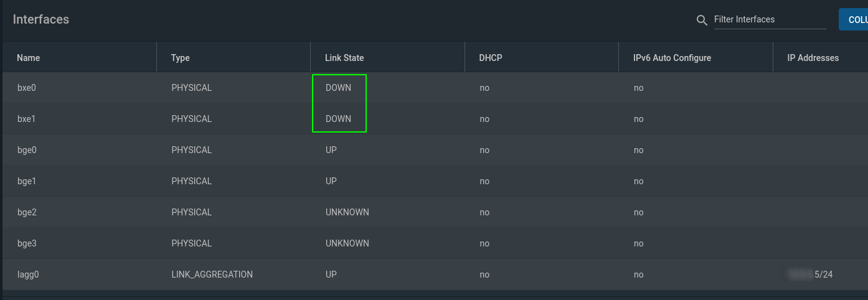Select the bge2 interface row
Viewport: 868px width, 300px height.
pos(435,212)
